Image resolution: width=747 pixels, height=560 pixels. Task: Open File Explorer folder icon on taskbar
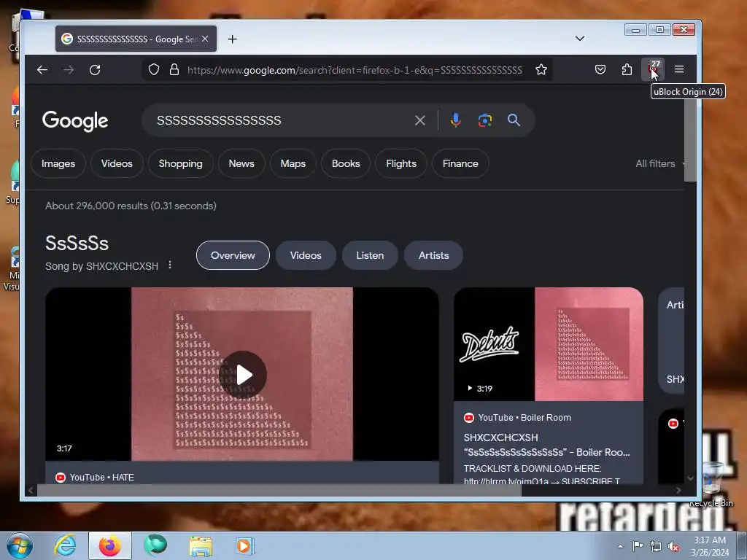[x=201, y=546]
